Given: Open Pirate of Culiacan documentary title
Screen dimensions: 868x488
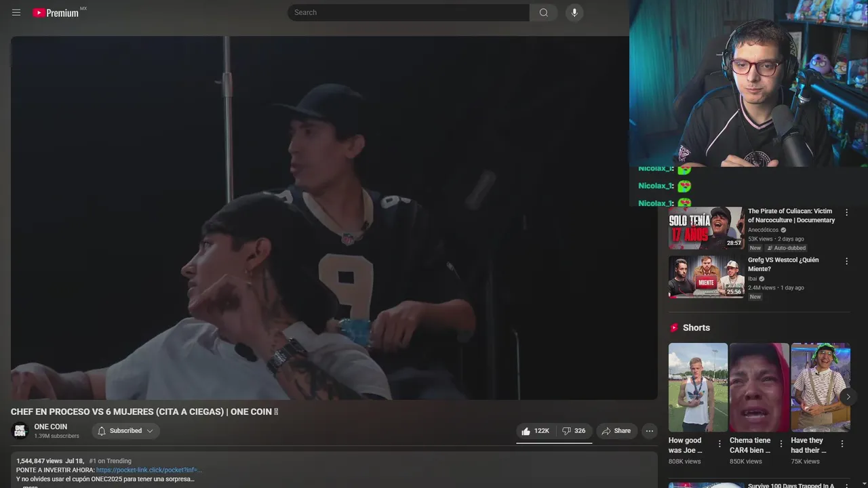Looking at the screenshot, I should pyautogui.click(x=791, y=216).
